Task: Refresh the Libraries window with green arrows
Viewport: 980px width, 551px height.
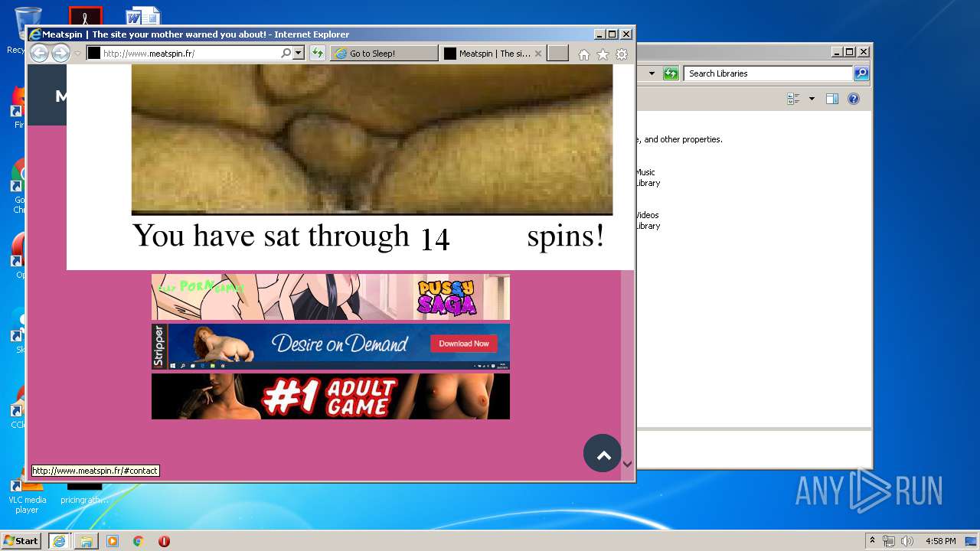Action: 671,73
